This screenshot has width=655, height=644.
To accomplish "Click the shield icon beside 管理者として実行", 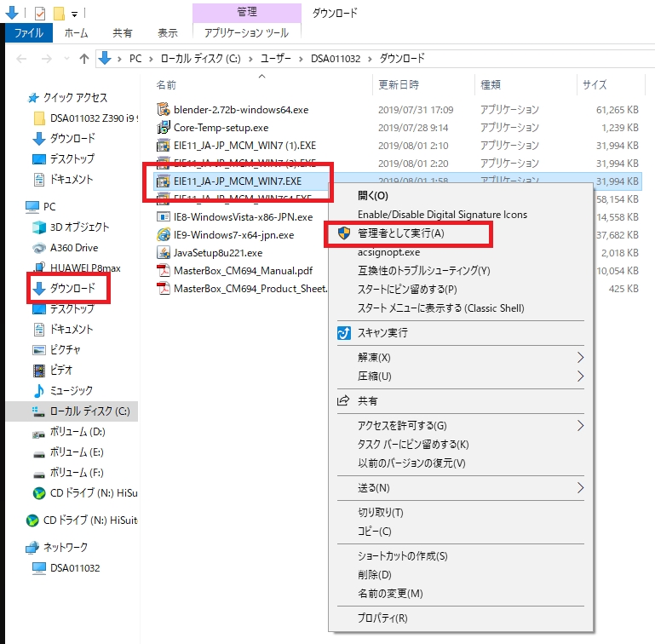I will (344, 233).
